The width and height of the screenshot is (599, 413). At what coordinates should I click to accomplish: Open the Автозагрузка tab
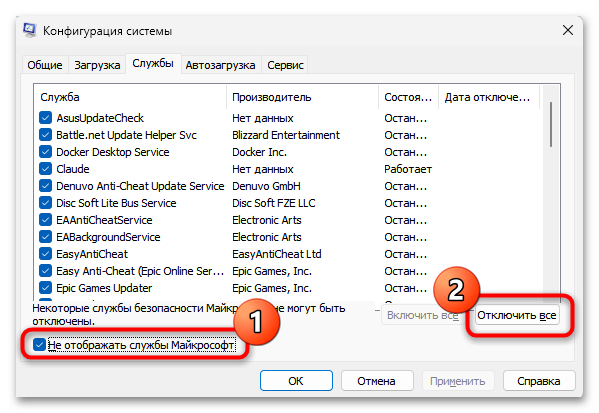(220, 65)
